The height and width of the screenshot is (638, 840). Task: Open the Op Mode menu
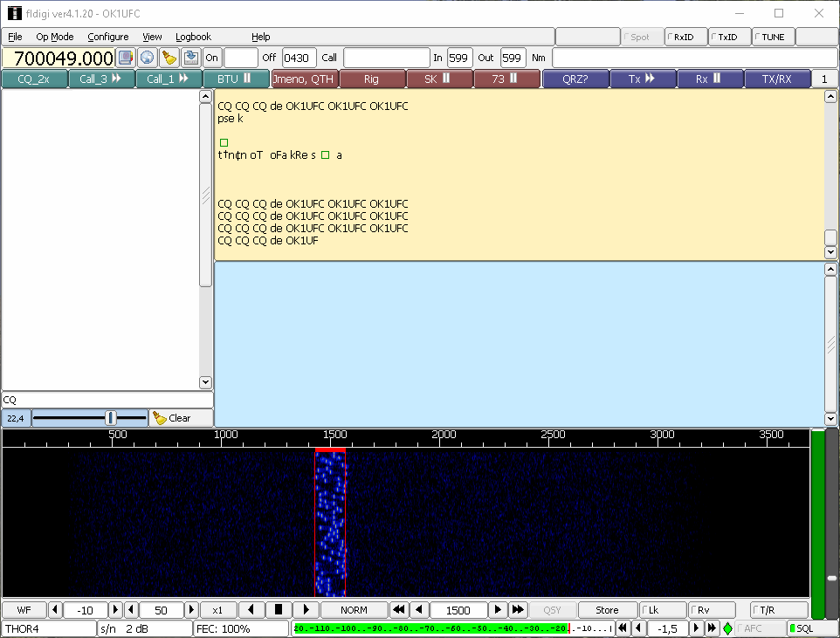pyautogui.click(x=55, y=37)
